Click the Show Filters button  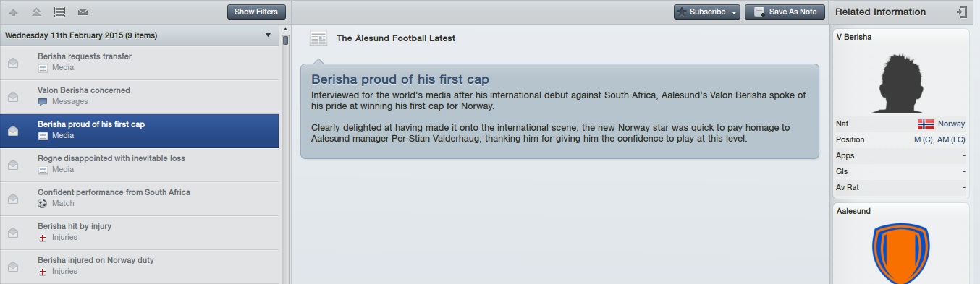click(x=256, y=12)
